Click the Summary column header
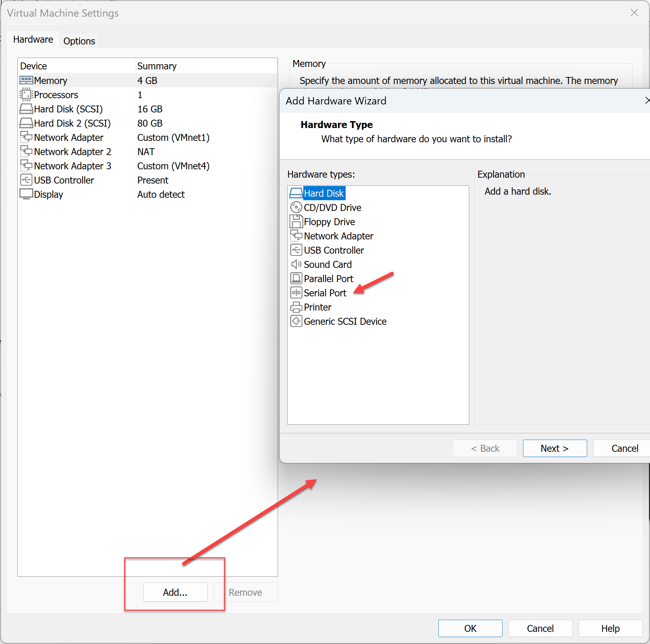Image resolution: width=650 pixels, height=644 pixels. [206, 66]
